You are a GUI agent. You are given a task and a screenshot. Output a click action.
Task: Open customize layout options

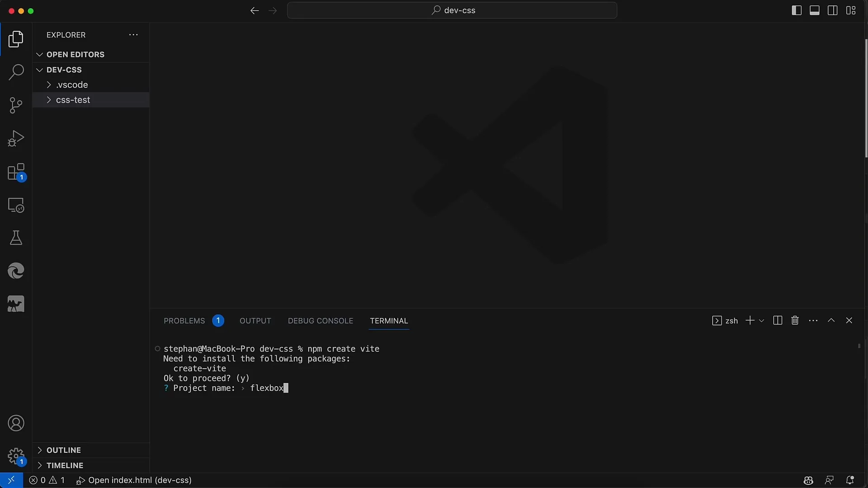click(851, 10)
